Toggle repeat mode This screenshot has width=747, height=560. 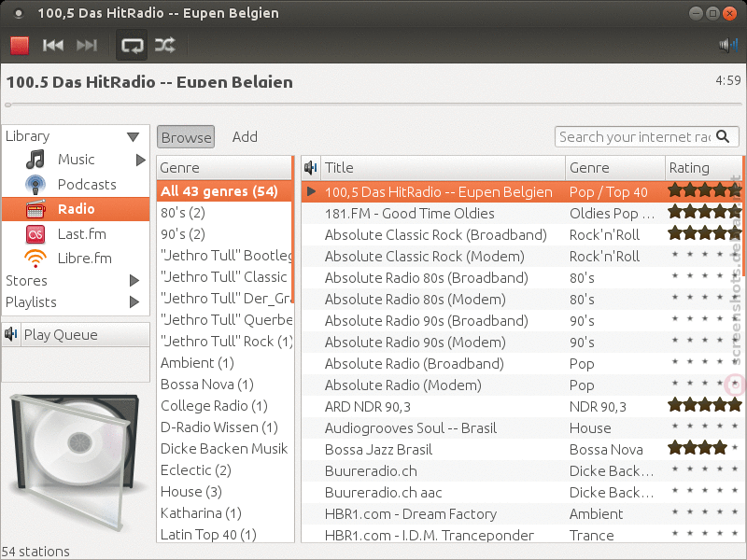coord(132,45)
